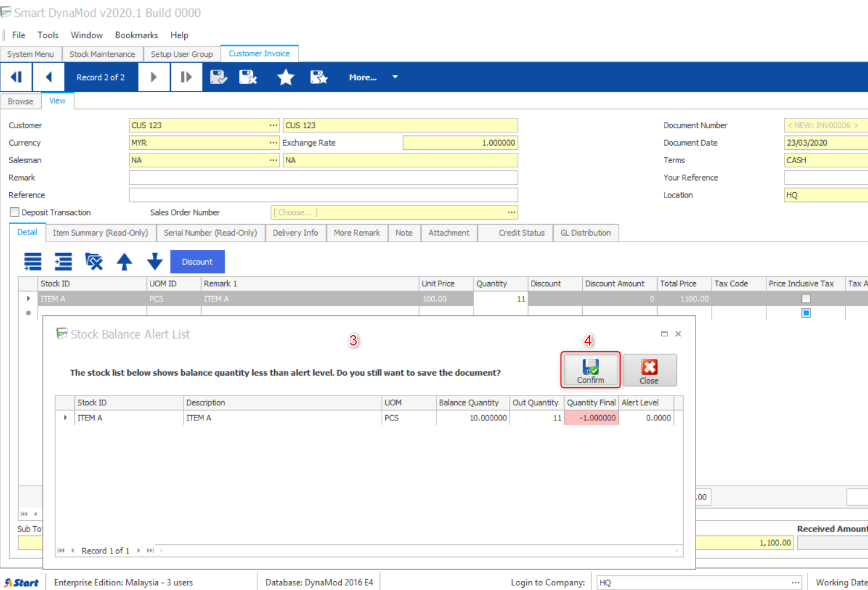Switch to Setup User Group tab

pos(182,54)
